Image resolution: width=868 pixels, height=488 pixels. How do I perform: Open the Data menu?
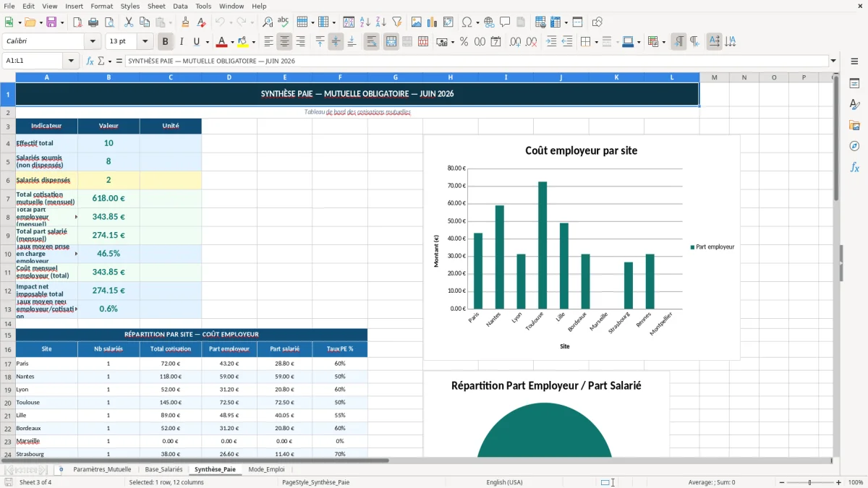coord(180,6)
